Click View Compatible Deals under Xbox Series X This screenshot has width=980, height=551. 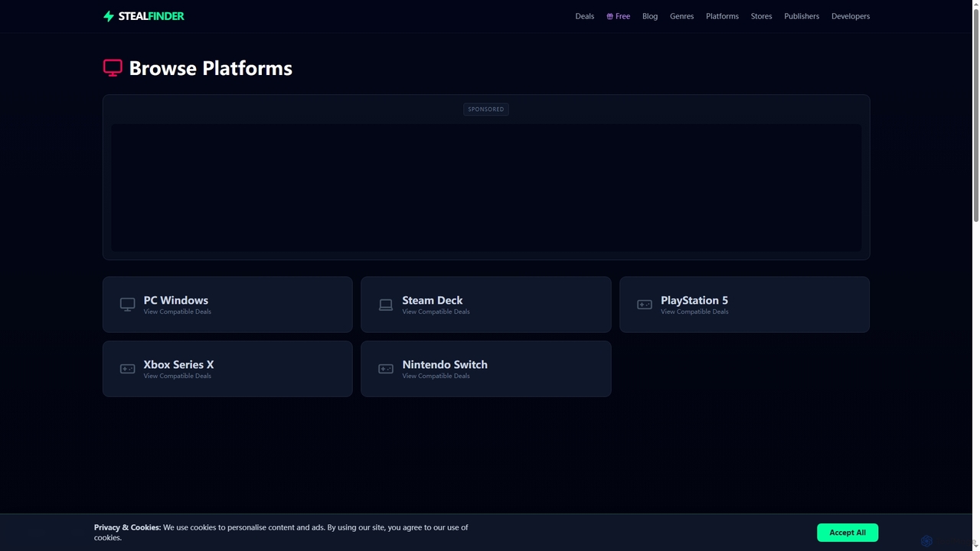point(178,376)
